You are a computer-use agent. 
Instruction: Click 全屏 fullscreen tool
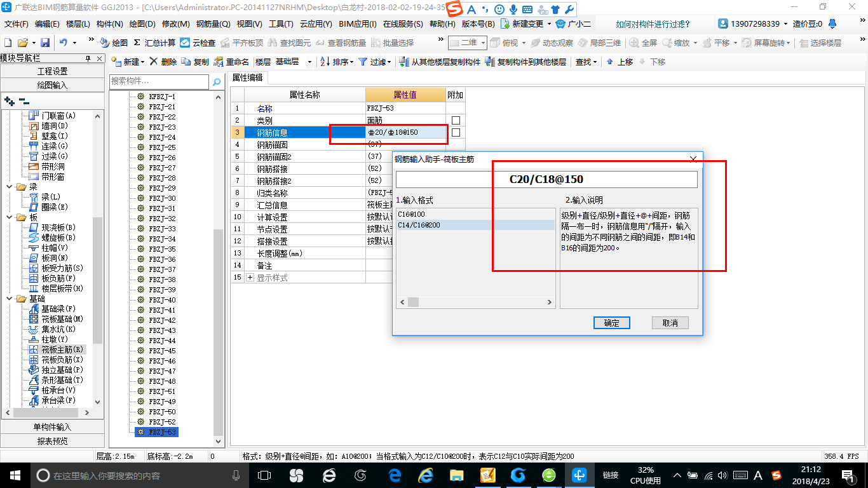click(x=644, y=43)
